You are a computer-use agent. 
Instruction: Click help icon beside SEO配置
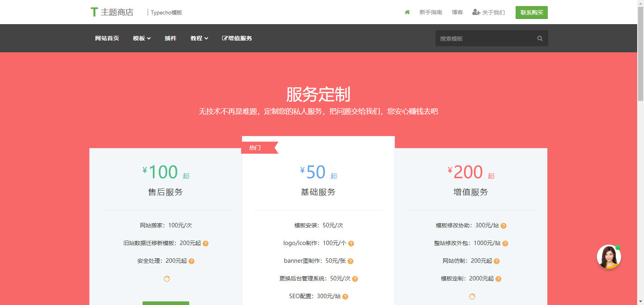tap(345, 297)
